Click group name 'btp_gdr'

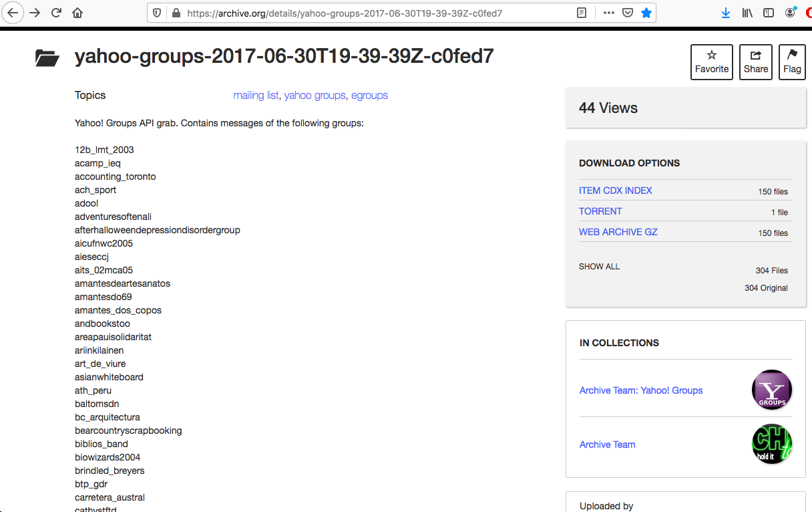(91, 484)
